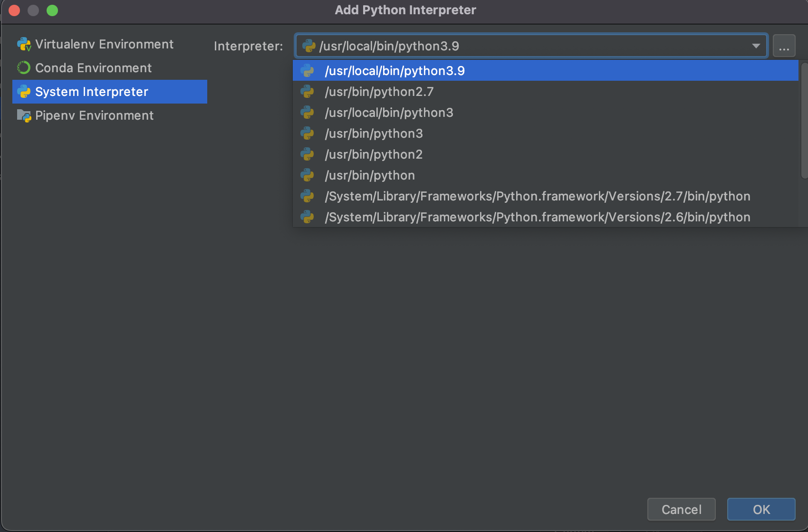Select /System/Library Python 2.6 interpreter entry
This screenshot has height=532, width=808.
[537, 217]
